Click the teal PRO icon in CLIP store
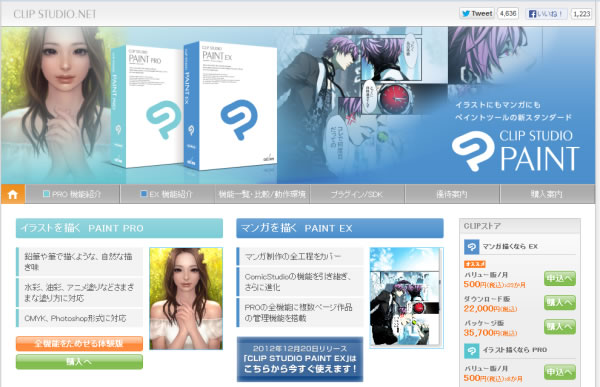Viewport: 600px width, 387px height. pyautogui.click(x=471, y=350)
